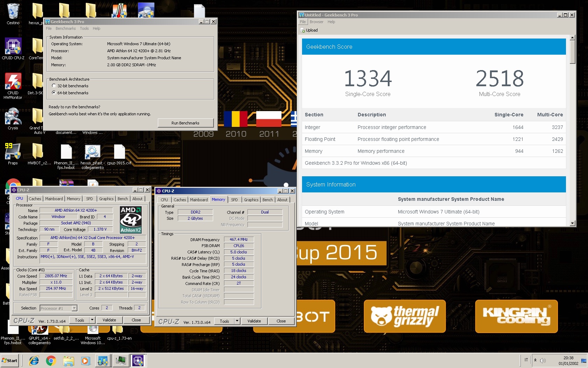Switch to About tab in right CPU-Z
This screenshot has height=368, width=588.
[x=282, y=200]
